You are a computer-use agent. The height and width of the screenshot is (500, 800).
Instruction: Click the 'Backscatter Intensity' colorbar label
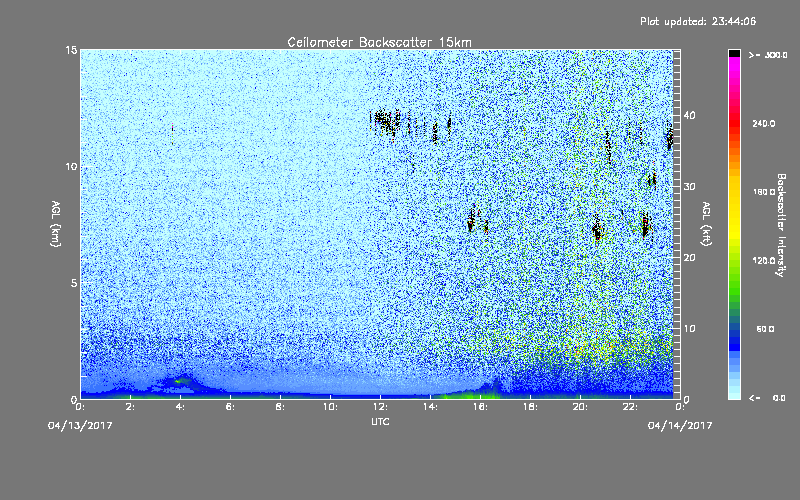(781, 225)
